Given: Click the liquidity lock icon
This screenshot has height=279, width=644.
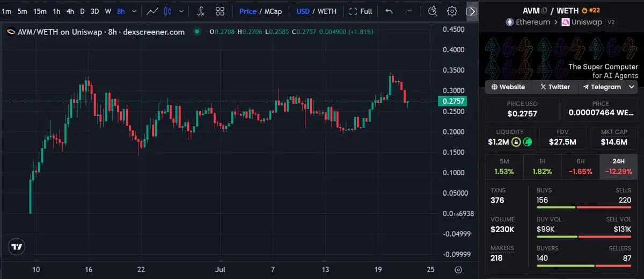Looking at the screenshot, I should (x=516, y=142).
